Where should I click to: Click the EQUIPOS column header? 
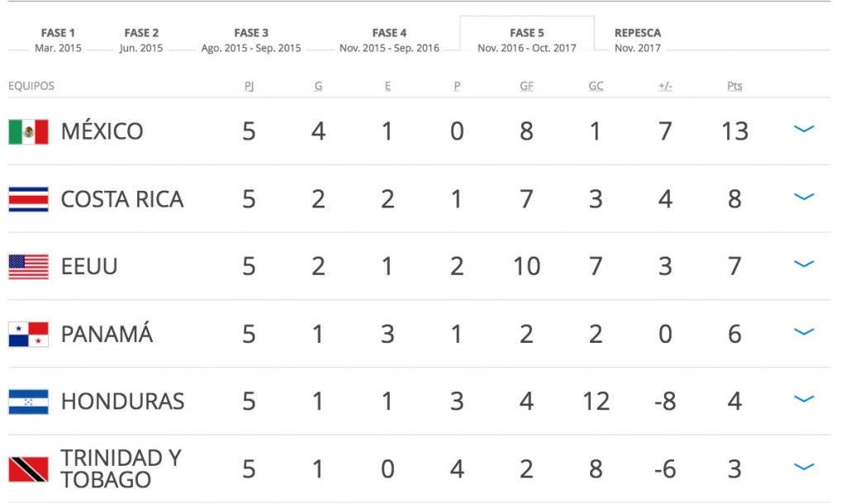31,85
